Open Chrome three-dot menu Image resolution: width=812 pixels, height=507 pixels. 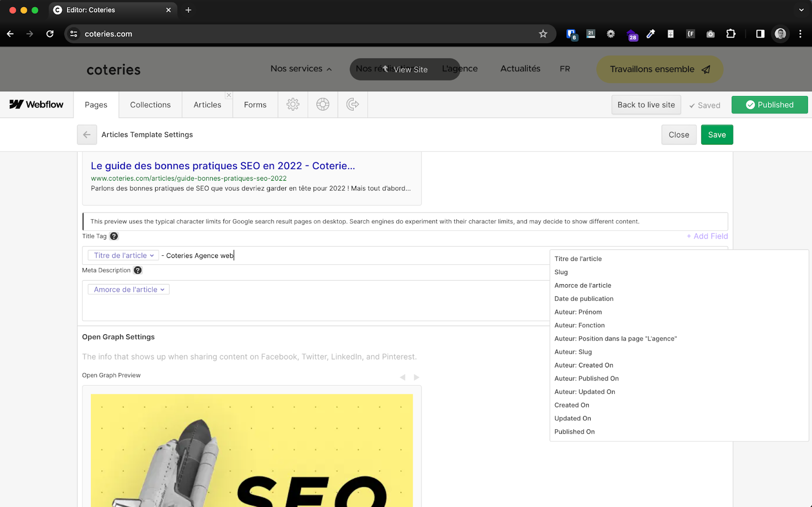[800, 34]
